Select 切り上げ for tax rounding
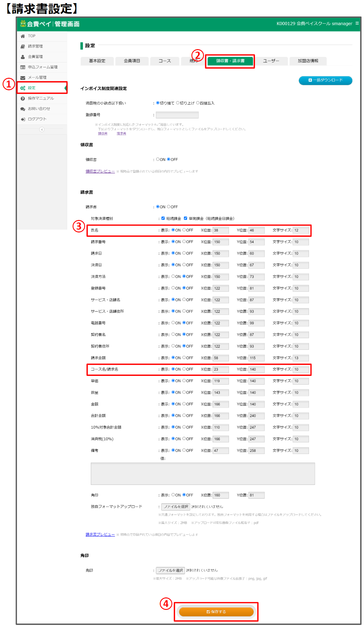364x627 pixels. tap(178, 103)
